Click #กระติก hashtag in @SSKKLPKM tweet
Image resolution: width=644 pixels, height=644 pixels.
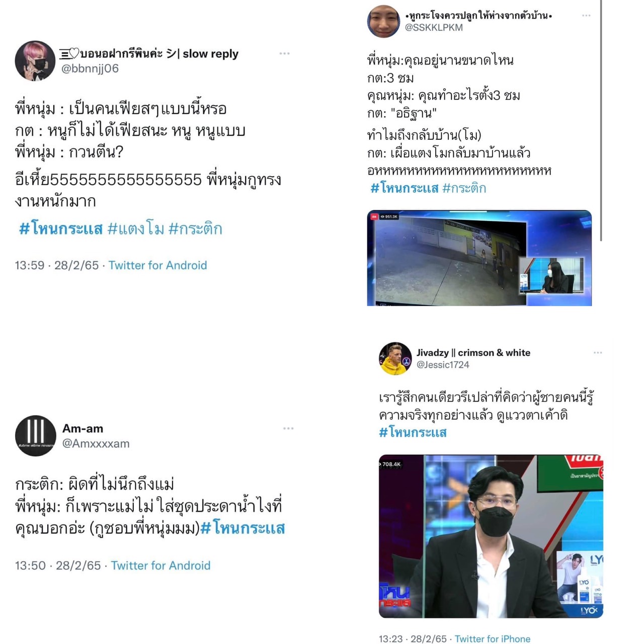point(464,188)
